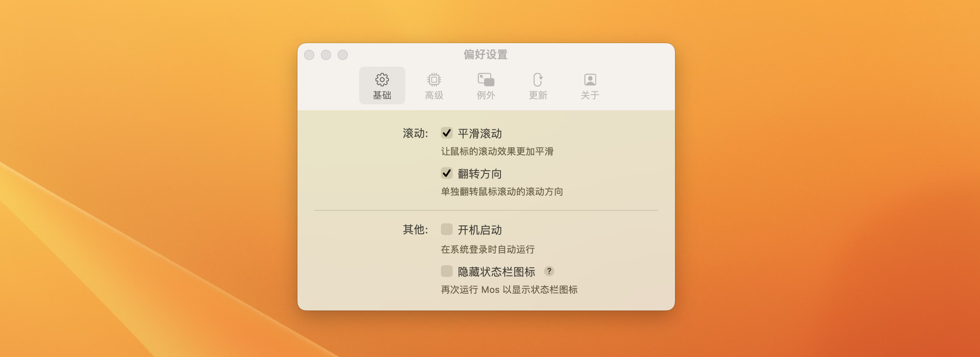Select the 例外 tab label
The height and width of the screenshot is (357, 980).
[486, 96]
